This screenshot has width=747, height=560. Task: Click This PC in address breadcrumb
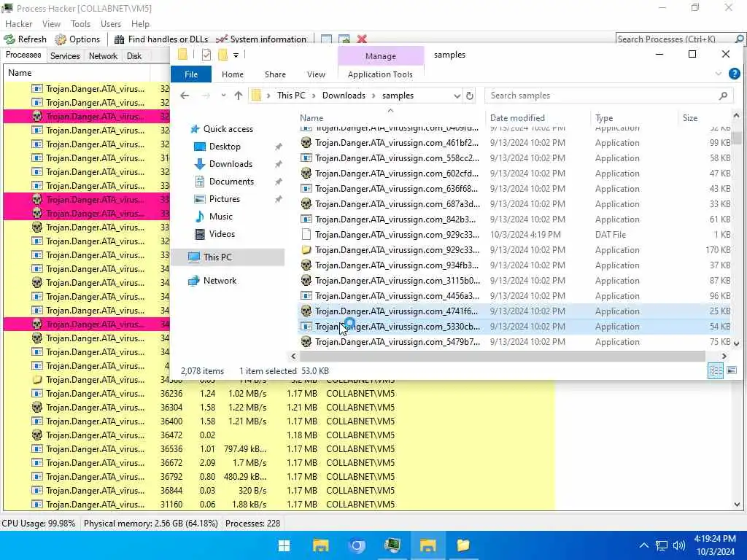tap(291, 96)
